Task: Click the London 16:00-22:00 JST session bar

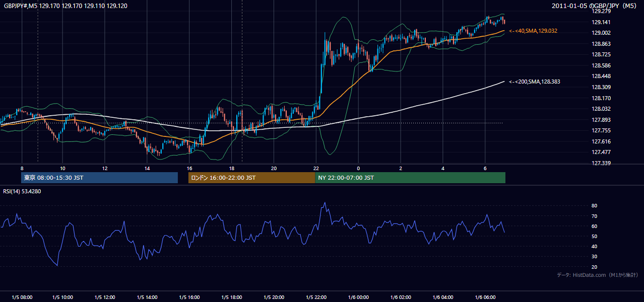Action: [251, 178]
